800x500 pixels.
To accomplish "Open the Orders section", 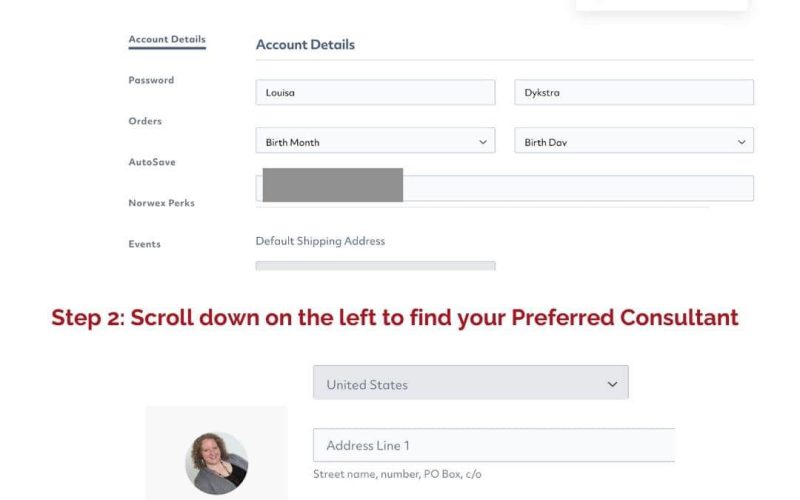I will (x=145, y=121).
